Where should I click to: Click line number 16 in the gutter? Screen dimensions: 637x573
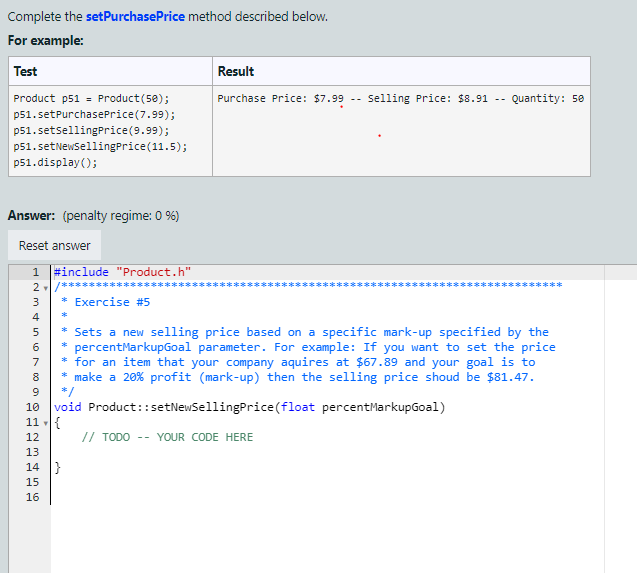(x=32, y=497)
